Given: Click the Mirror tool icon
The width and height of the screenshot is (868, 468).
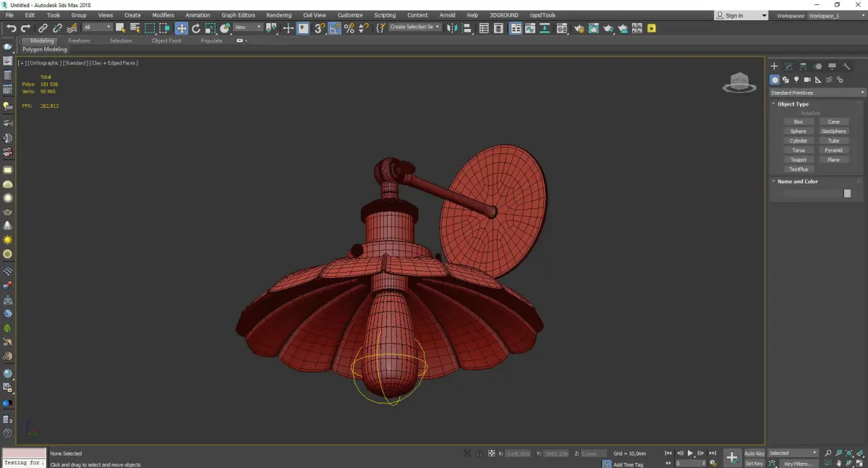Looking at the screenshot, I should (x=451, y=28).
